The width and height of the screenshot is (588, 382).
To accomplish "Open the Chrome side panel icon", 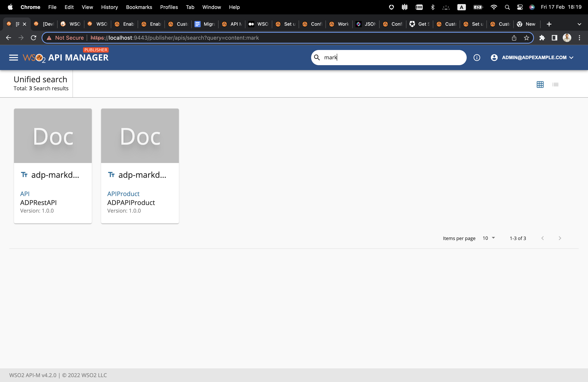I will click(x=554, y=38).
